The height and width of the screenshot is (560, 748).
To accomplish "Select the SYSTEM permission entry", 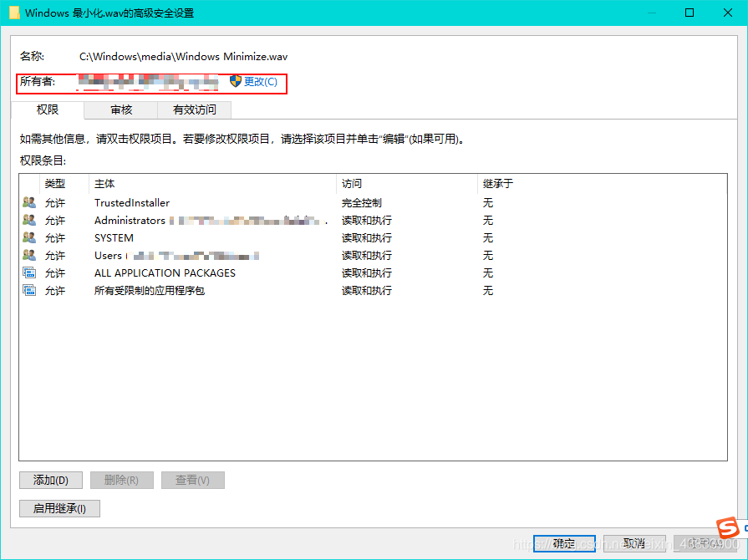I will (x=373, y=238).
